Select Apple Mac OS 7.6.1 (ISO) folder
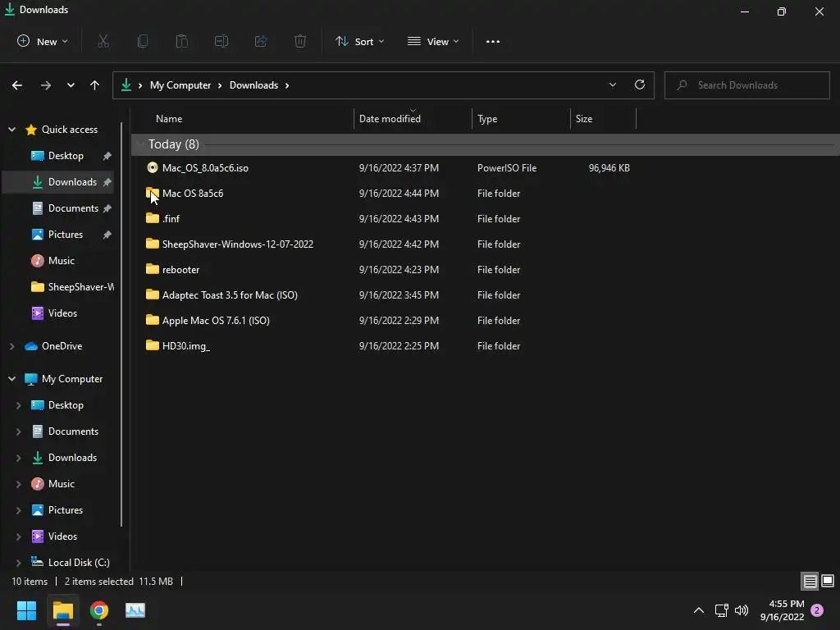 [216, 321]
